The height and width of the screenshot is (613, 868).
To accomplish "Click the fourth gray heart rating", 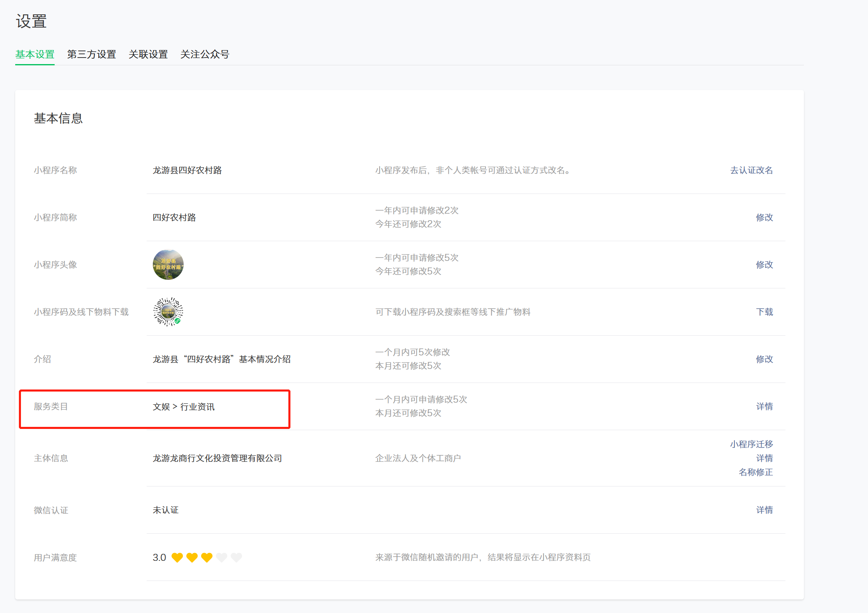I will click(x=221, y=558).
